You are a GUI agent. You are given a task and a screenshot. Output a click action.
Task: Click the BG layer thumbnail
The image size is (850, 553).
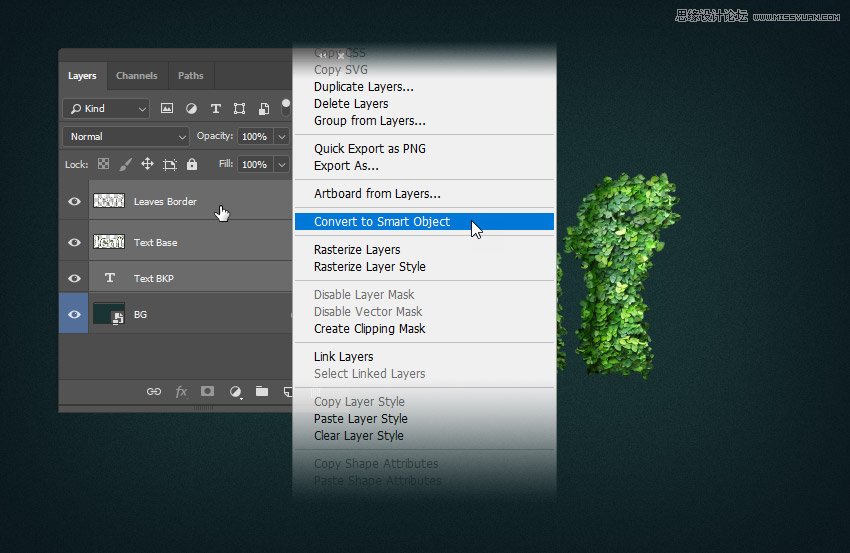click(x=108, y=314)
